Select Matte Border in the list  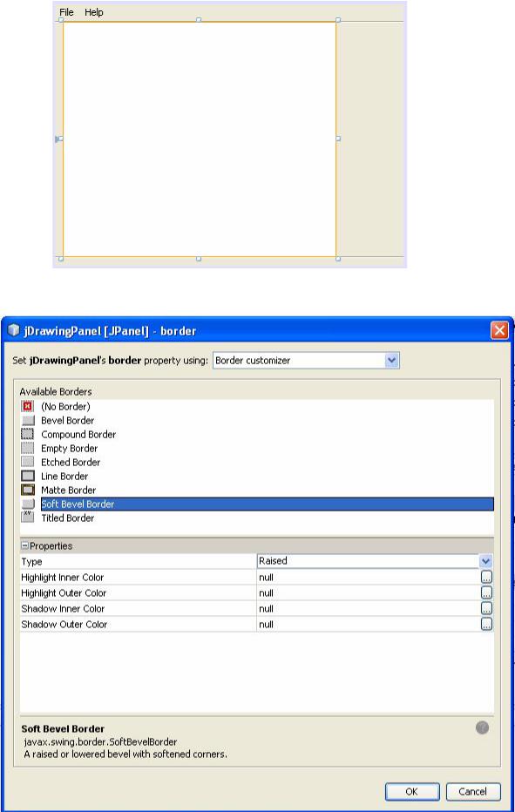68,490
